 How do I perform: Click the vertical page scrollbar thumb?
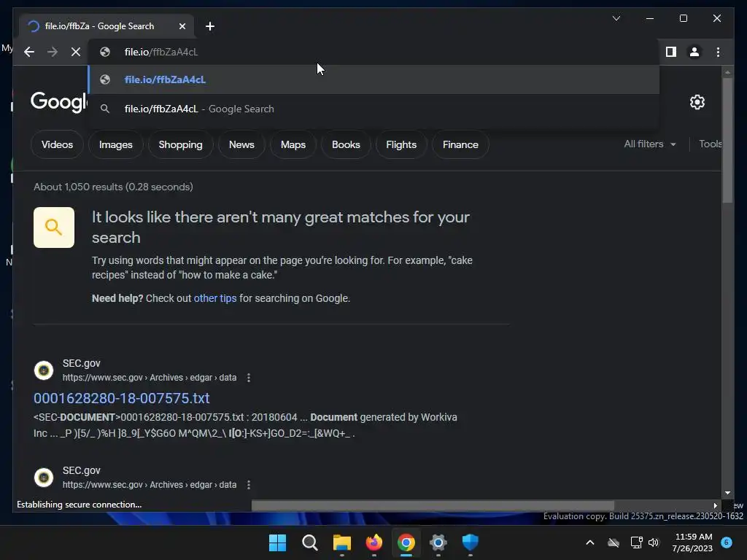tap(727, 141)
